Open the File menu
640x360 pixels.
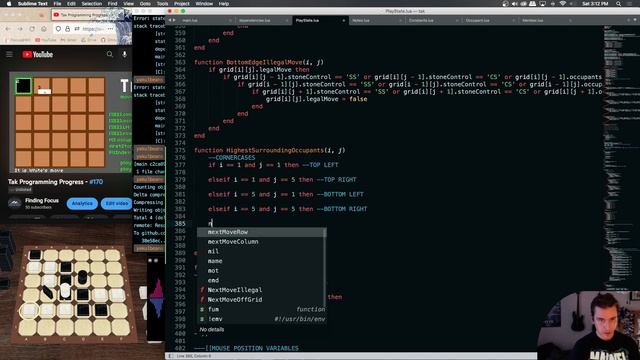[x=58, y=4]
